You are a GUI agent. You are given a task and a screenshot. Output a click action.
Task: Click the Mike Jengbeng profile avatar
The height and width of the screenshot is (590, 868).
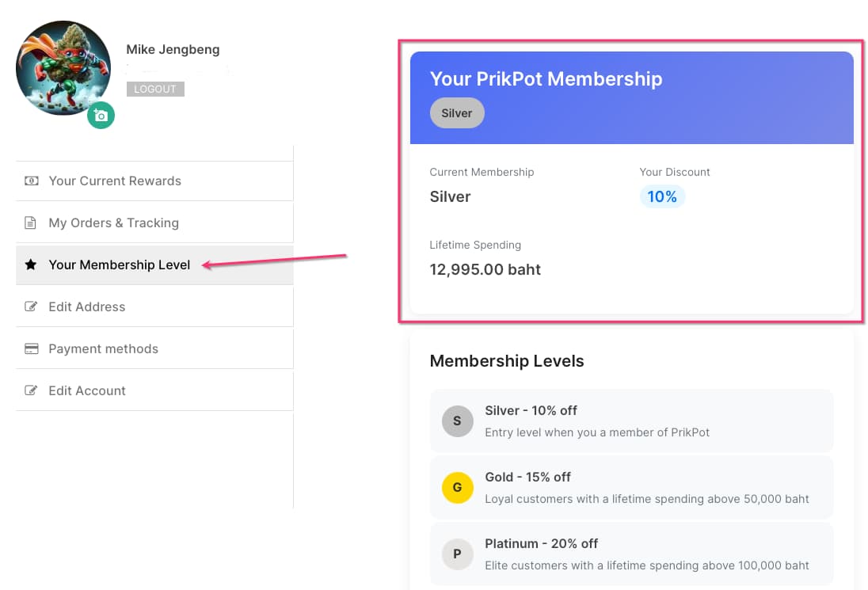tap(63, 67)
